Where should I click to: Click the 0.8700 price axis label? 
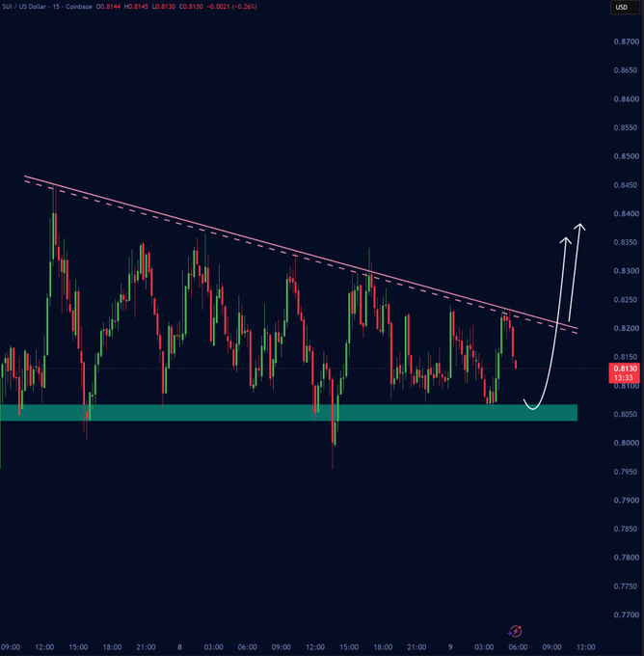[x=626, y=41]
